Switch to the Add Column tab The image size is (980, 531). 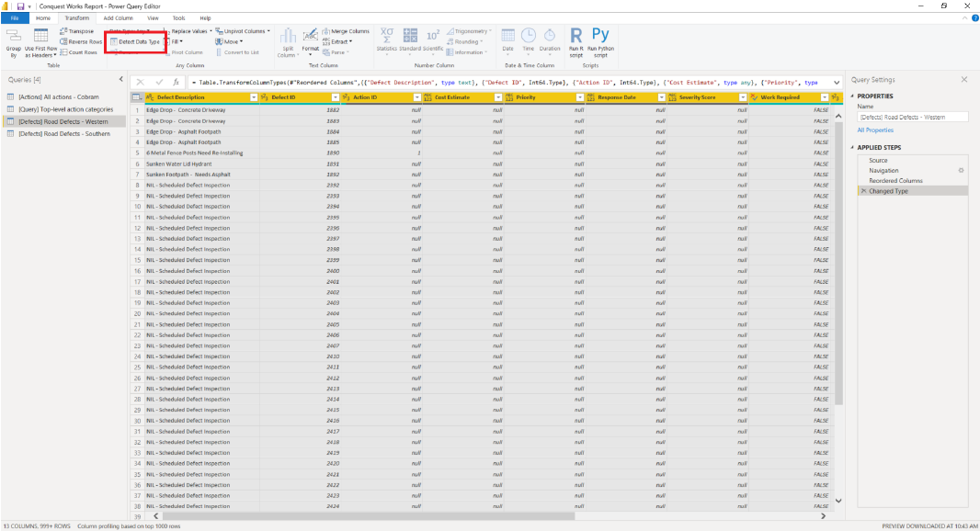pyautogui.click(x=118, y=18)
